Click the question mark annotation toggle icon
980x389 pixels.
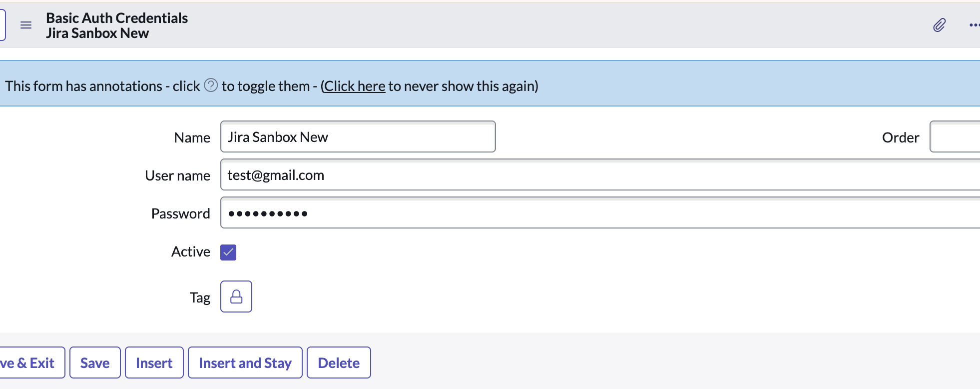(x=211, y=85)
